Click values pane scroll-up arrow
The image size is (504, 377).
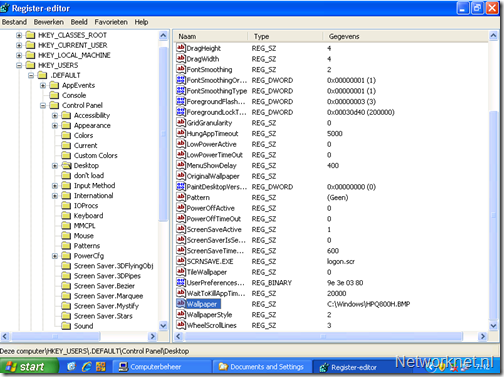click(x=493, y=35)
